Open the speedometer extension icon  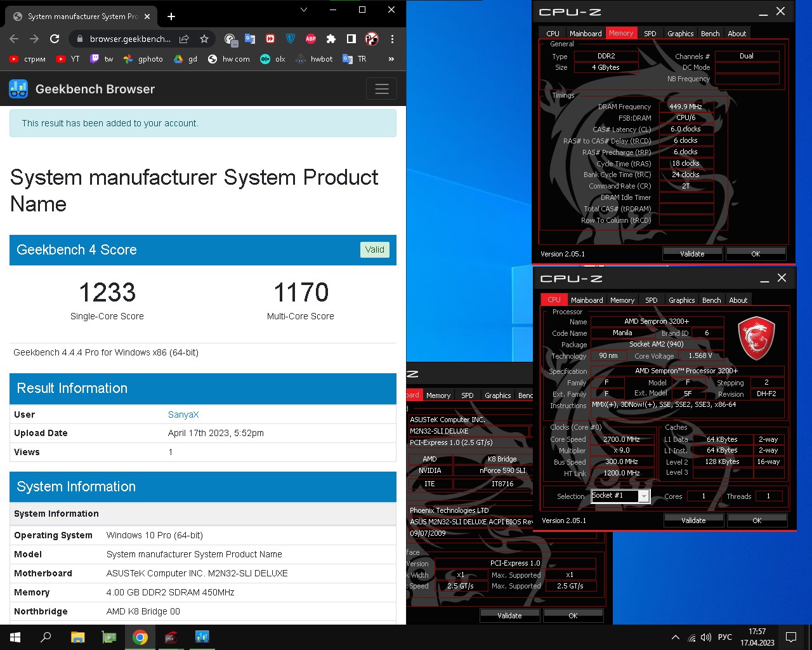pos(231,39)
